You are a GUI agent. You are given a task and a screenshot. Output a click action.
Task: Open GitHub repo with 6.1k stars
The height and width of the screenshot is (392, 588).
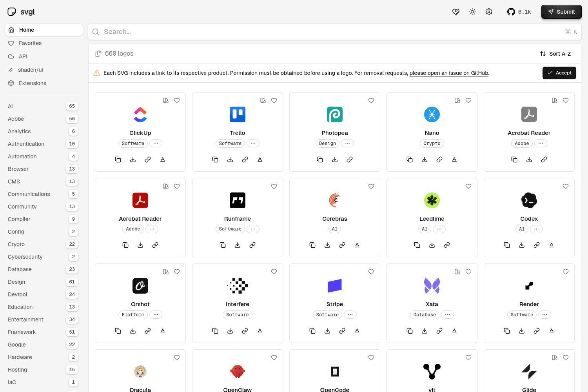click(519, 12)
